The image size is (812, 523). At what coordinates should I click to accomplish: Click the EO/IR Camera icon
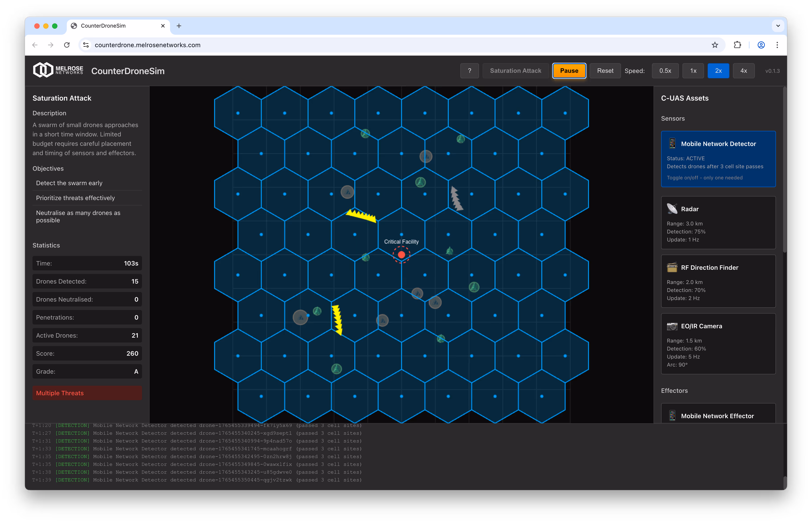coord(672,326)
